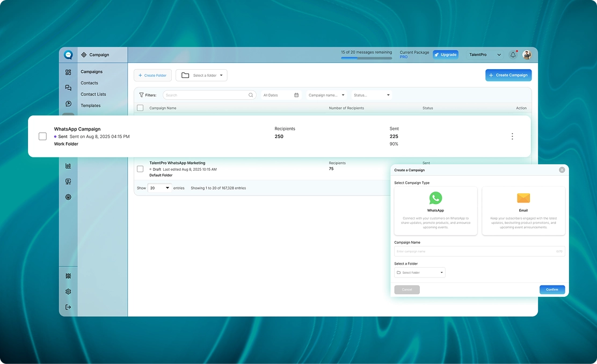Click the calendar icon in All Dates
This screenshot has width=597, height=364.
296,95
